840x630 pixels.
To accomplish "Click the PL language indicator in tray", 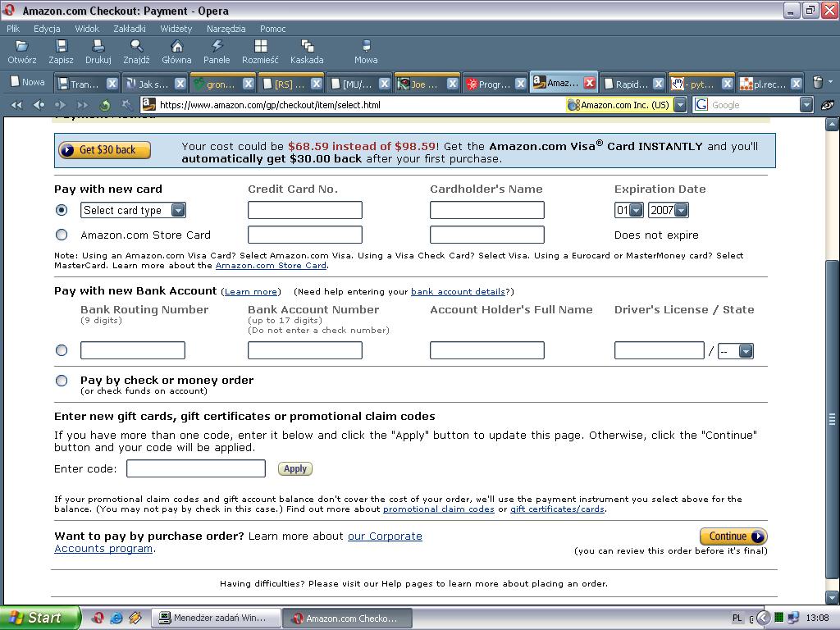I will click(737, 619).
